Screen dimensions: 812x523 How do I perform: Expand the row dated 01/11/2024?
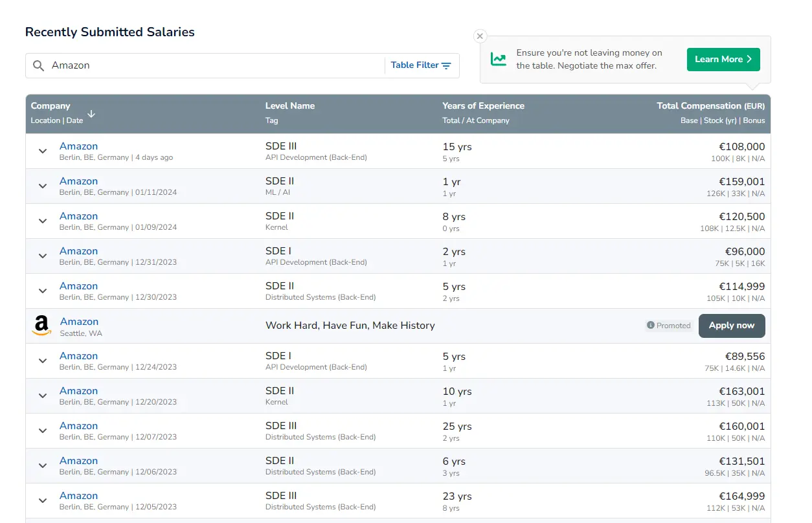tap(43, 186)
